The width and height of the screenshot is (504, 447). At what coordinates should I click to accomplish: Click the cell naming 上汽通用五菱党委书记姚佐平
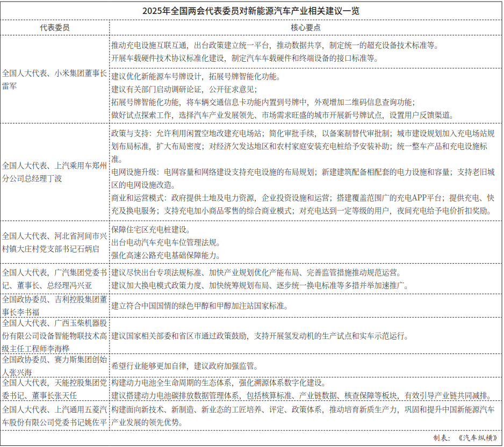(x=54, y=416)
